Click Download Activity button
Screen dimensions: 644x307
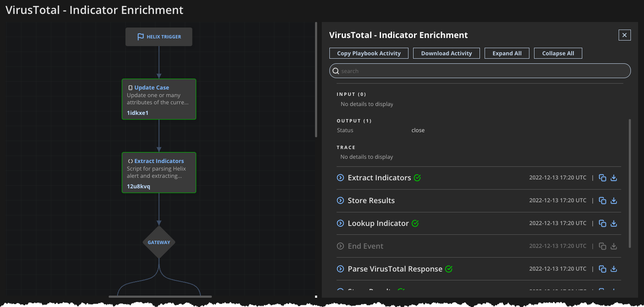447,53
